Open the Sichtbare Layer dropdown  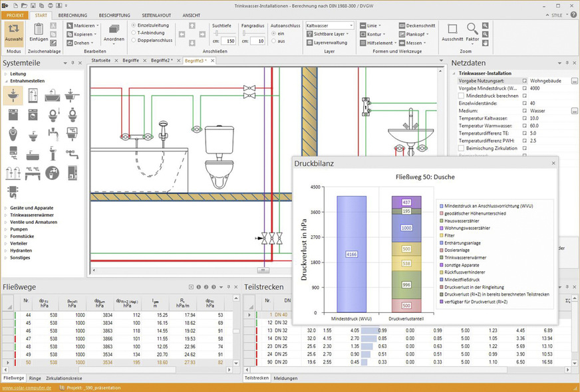328,34
